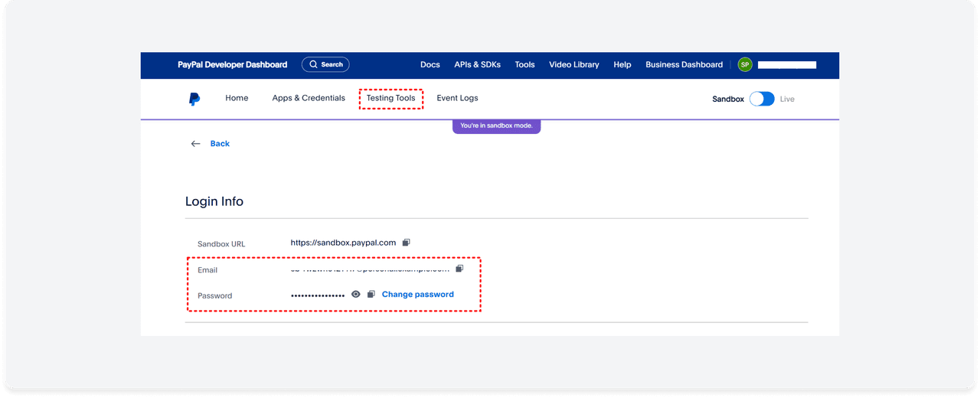Image resolution: width=980 pixels, height=398 pixels.
Task: Open the APIs & SDKs menu
Action: [477, 65]
